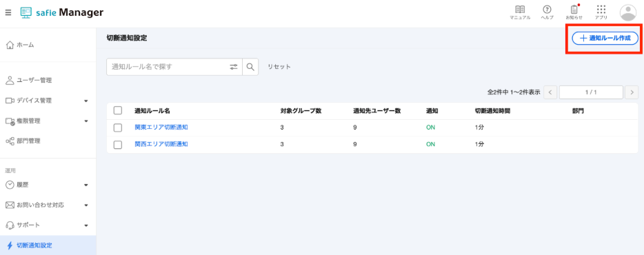Viewport: 644px width, 255px height.
Task: Click the リセット link
Action: tap(279, 67)
